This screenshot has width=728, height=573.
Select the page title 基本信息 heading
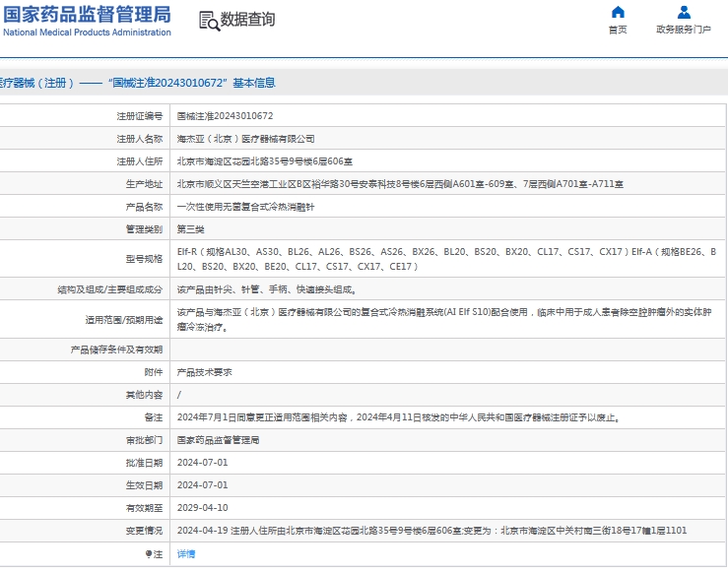[x=138, y=83]
